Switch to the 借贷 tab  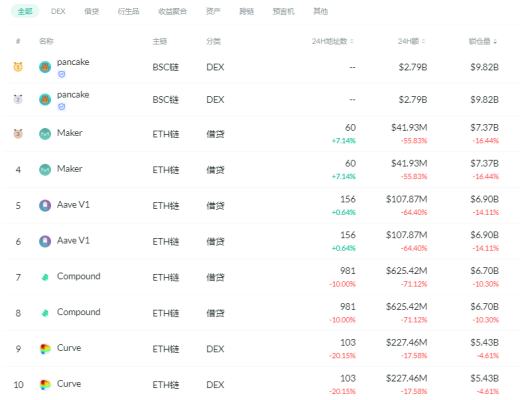click(x=92, y=11)
